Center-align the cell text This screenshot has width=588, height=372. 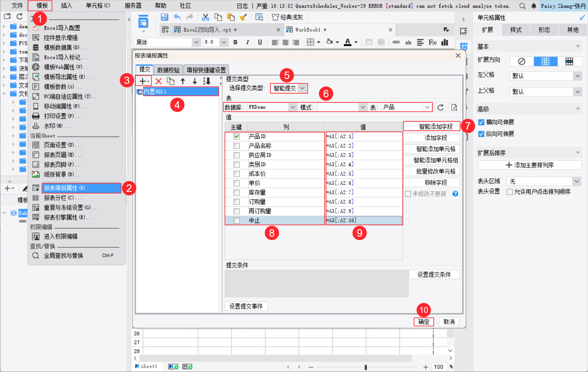[x=286, y=43]
